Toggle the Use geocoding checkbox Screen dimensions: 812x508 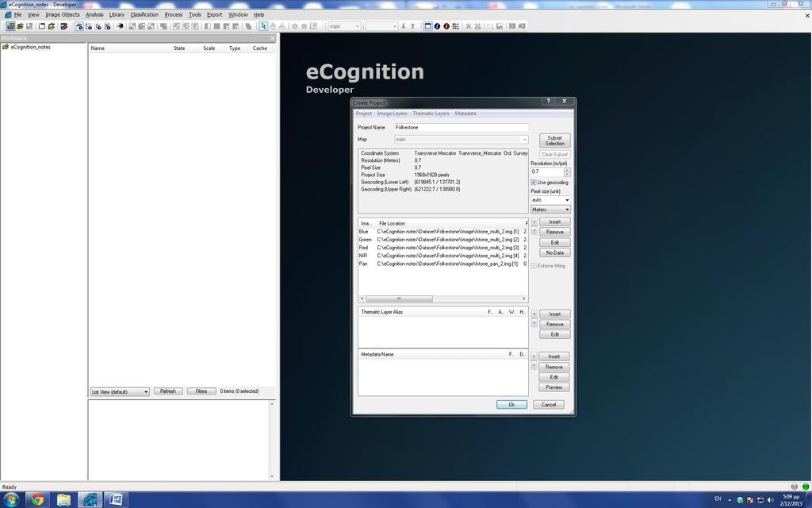(534, 183)
